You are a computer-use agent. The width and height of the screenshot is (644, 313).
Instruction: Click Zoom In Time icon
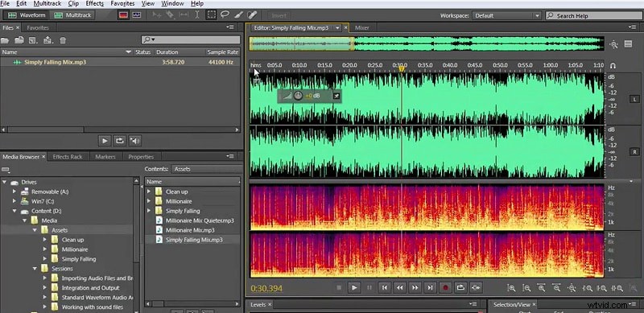click(x=541, y=288)
